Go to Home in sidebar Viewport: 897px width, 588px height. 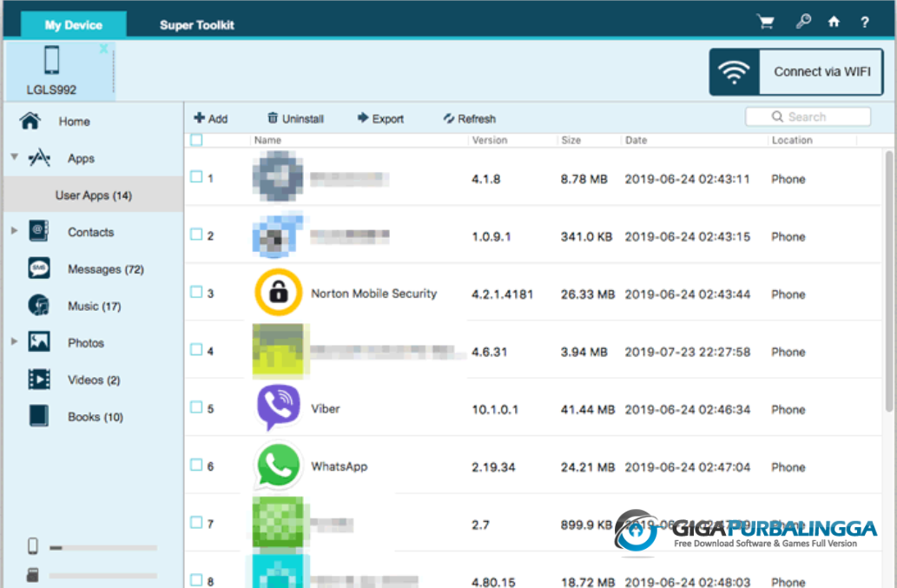(x=75, y=122)
